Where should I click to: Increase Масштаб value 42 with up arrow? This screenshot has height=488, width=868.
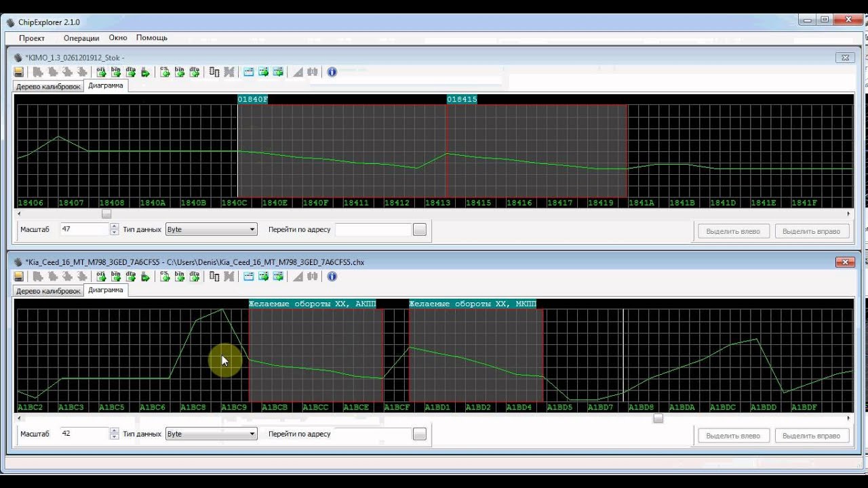(114, 431)
